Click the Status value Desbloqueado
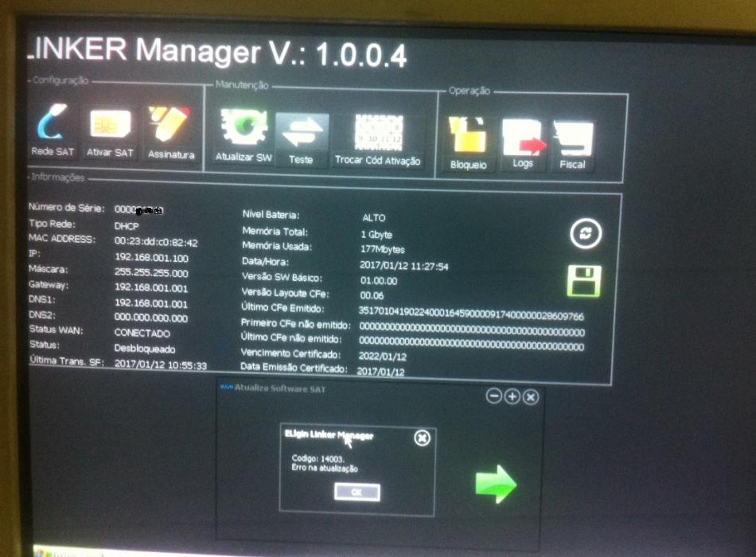 [x=145, y=349]
